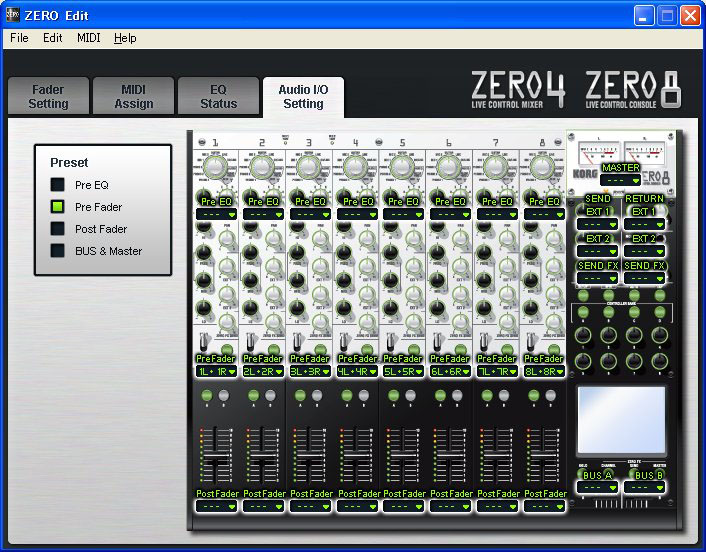Image resolution: width=706 pixels, height=552 pixels.
Task: Open the MIDI Assign tab
Action: [x=133, y=96]
